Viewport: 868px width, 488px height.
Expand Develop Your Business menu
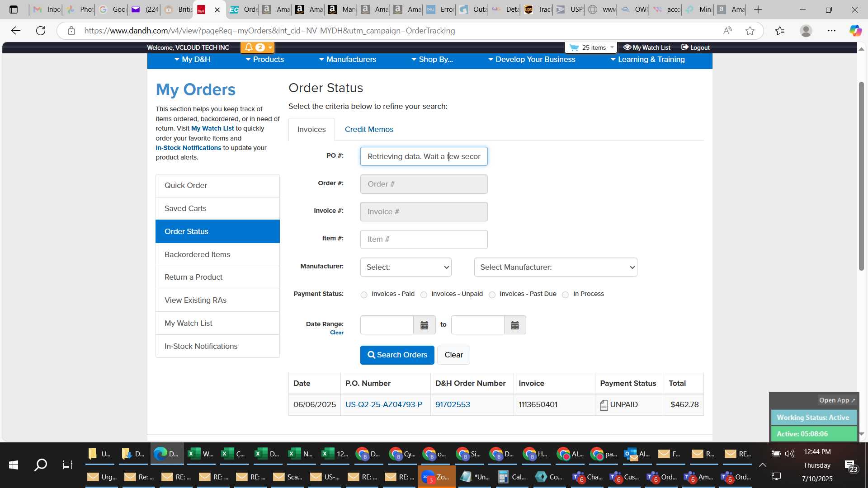(x=532, y=60)
